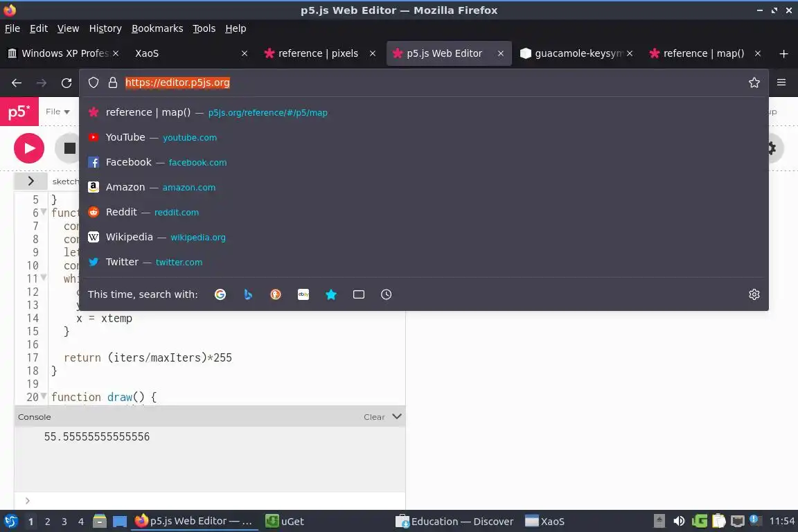Choose the Amazon suggestion
Viewport: 798px width, 532px height.
coord(424,187)
